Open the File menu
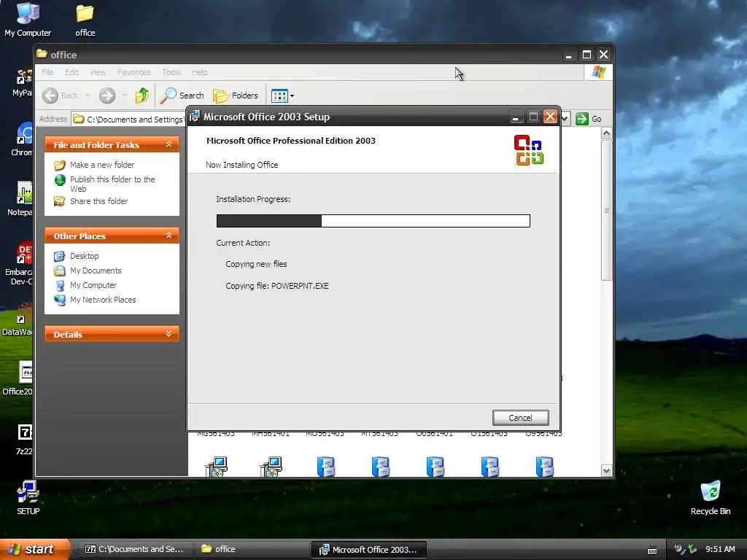The image size is (747, 560). (x=47, y=72)
